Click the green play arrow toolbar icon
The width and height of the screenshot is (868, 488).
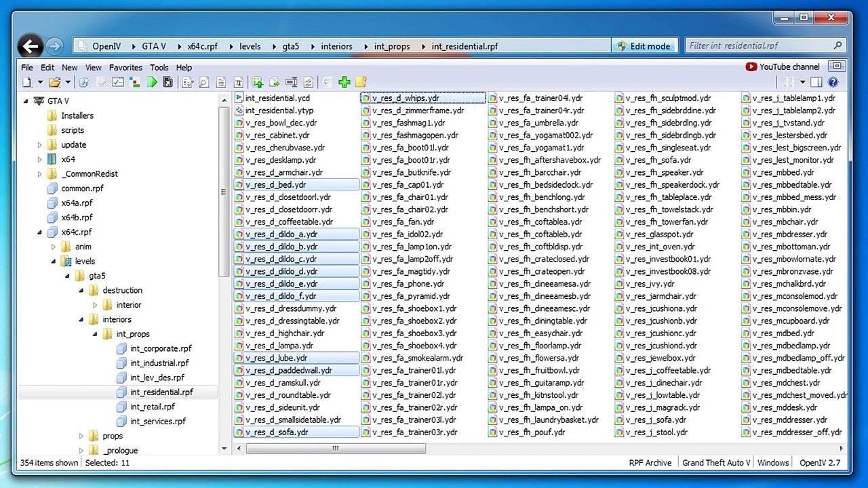pos(151,82)
